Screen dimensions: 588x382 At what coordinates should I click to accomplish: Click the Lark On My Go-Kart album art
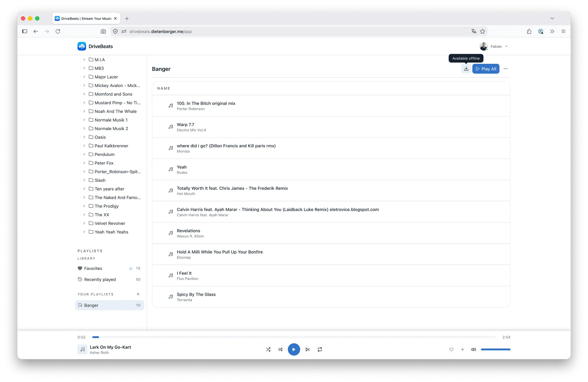(x=82, y=349)
